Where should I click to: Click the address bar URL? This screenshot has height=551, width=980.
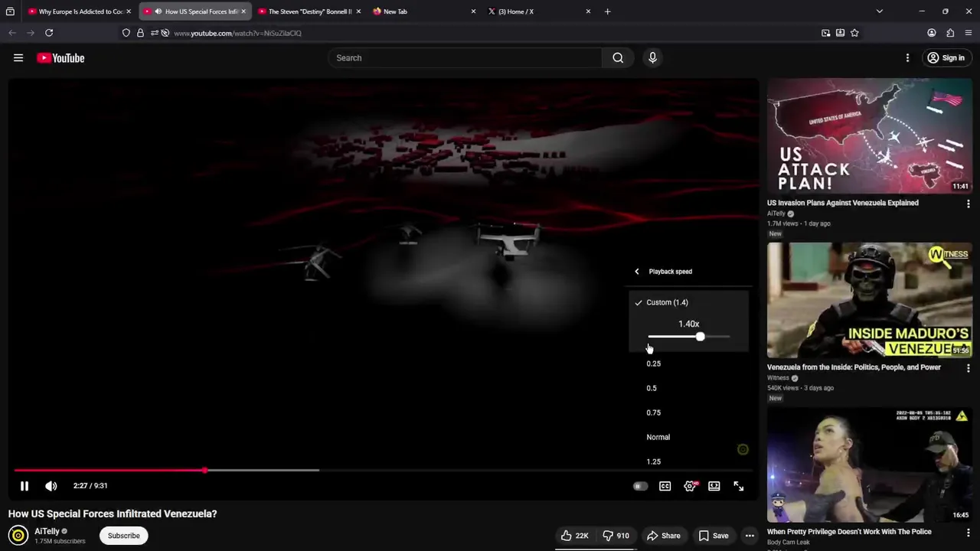[x=237, y=33]
